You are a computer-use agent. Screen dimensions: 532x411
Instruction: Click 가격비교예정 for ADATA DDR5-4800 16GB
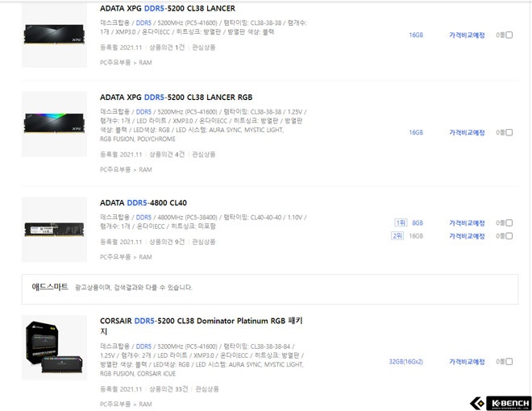tap(468, 236)
